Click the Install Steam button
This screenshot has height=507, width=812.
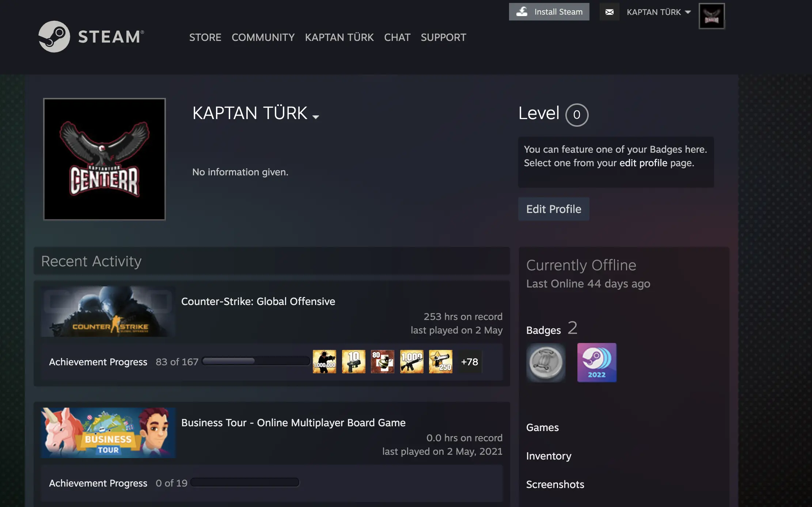tap(549, 12)
